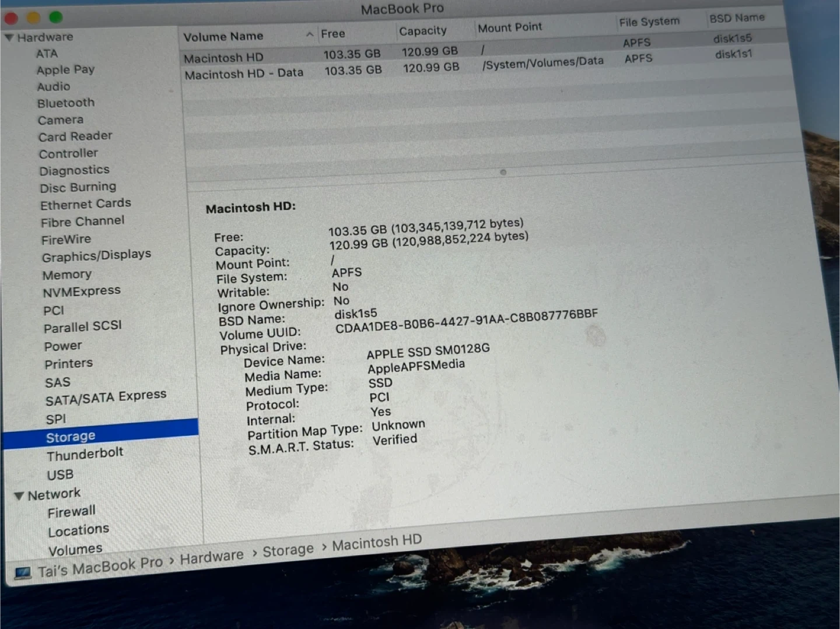840x629 pixels.
Task: Open Thunderbolt in the sidebar
Action: point(85,454)
